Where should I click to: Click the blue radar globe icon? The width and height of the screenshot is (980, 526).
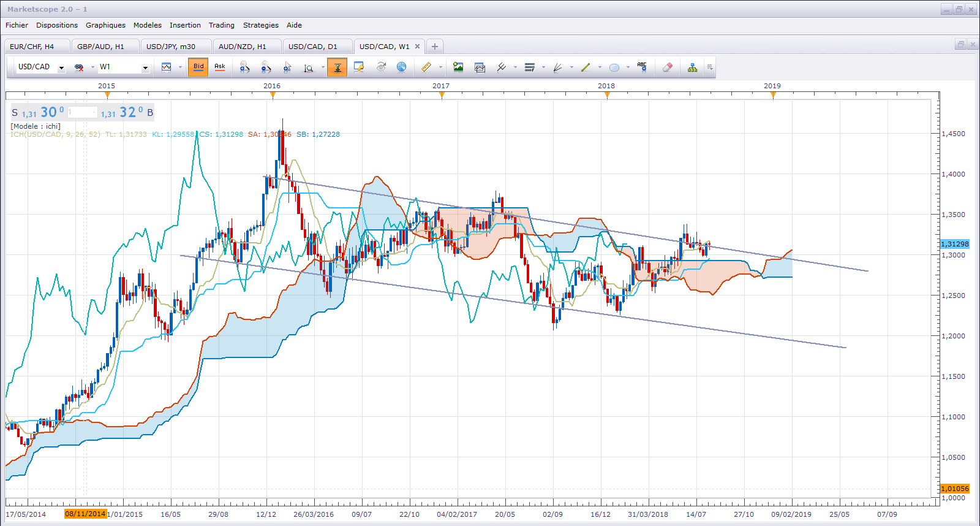(402, 67)
